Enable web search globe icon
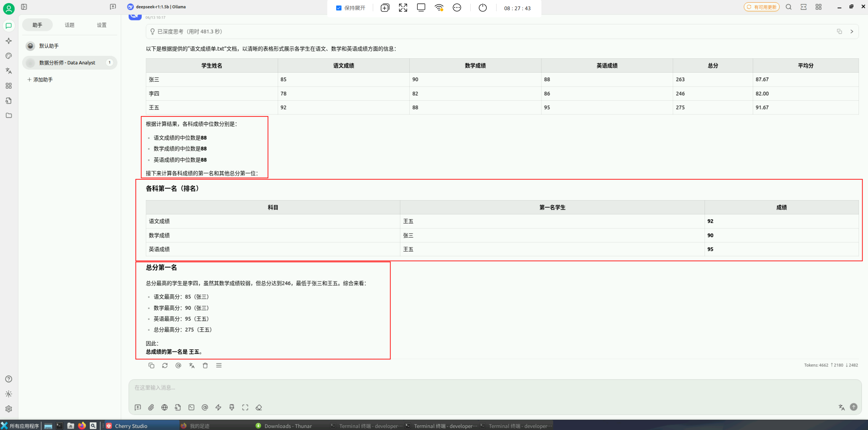 [x=164, y=407]
